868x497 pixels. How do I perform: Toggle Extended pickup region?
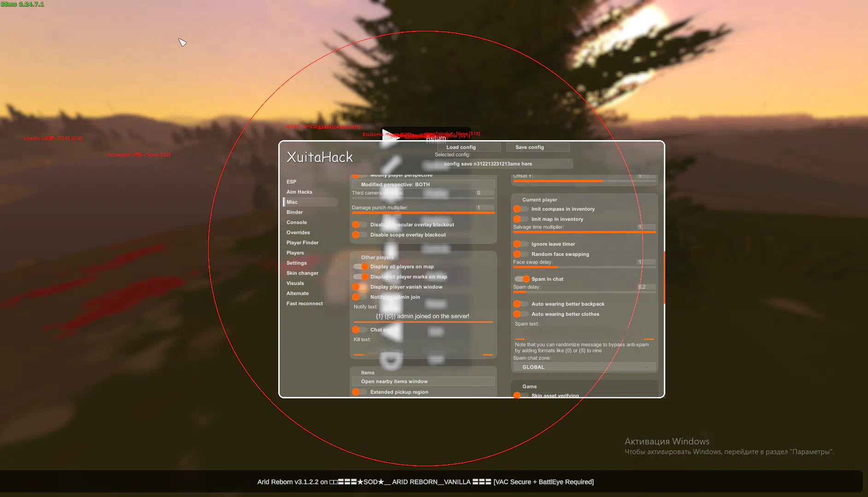coord(359,392)
